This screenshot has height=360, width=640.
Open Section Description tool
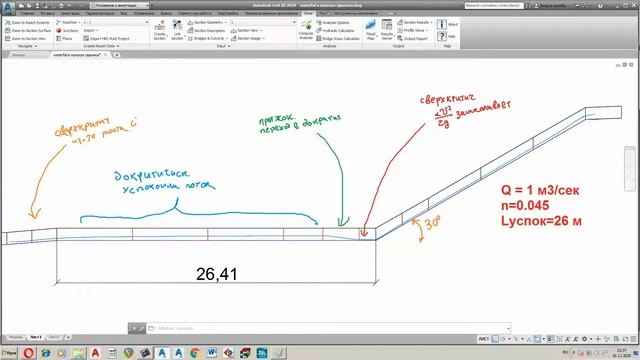(x=207, y=31)
